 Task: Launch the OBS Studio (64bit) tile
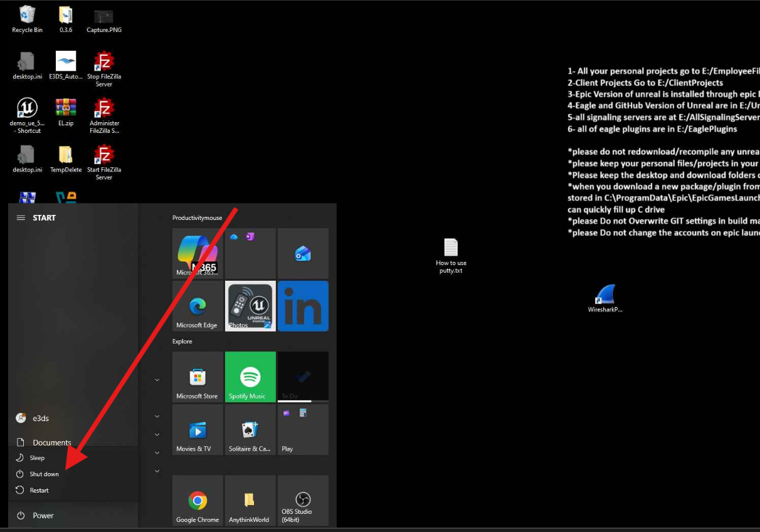click(303, 500)
